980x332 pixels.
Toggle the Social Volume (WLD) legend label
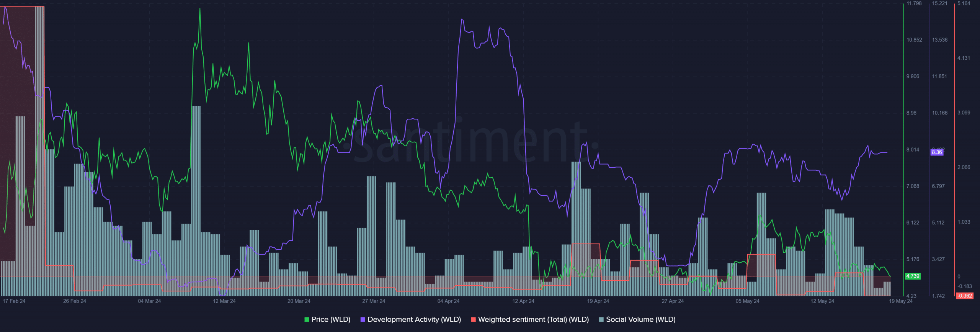(x=640, y=319)
